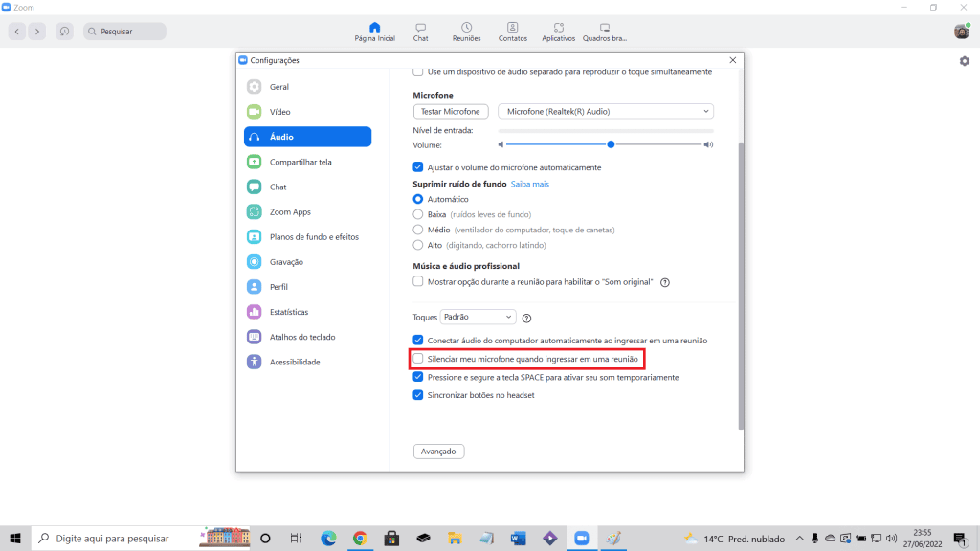Open the Saiba mais link
This screenshot has width=980, height=551.
pyautogui.click(x=529, y=184)
